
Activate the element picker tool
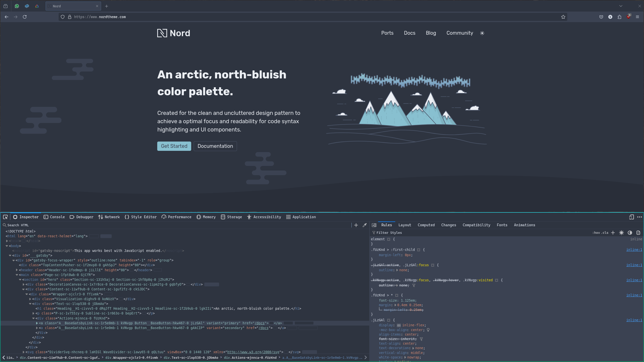(x=5, y=217)
